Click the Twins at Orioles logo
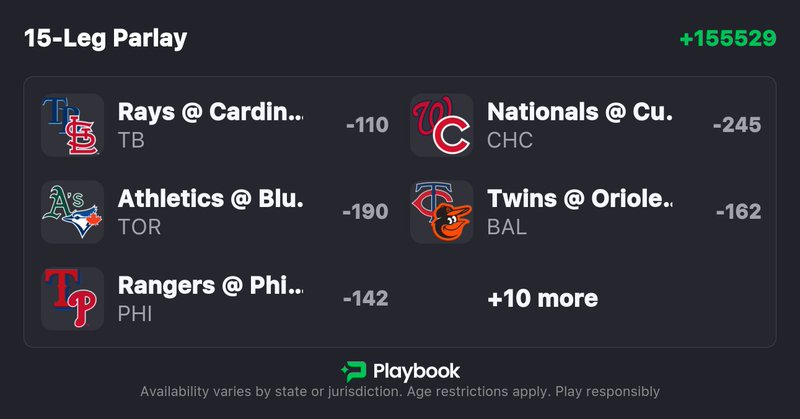Screen dimensions: 800x419 (442, 212)
